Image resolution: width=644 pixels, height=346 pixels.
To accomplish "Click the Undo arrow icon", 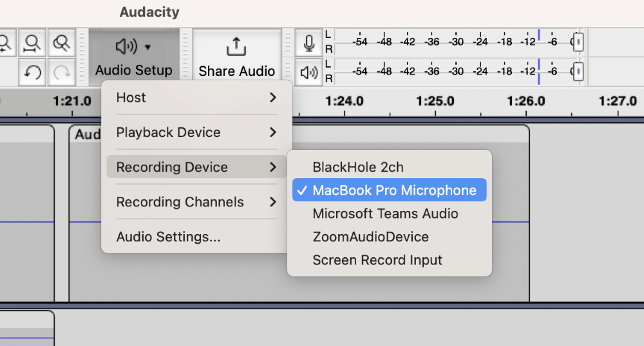I will tap(32, 73).
